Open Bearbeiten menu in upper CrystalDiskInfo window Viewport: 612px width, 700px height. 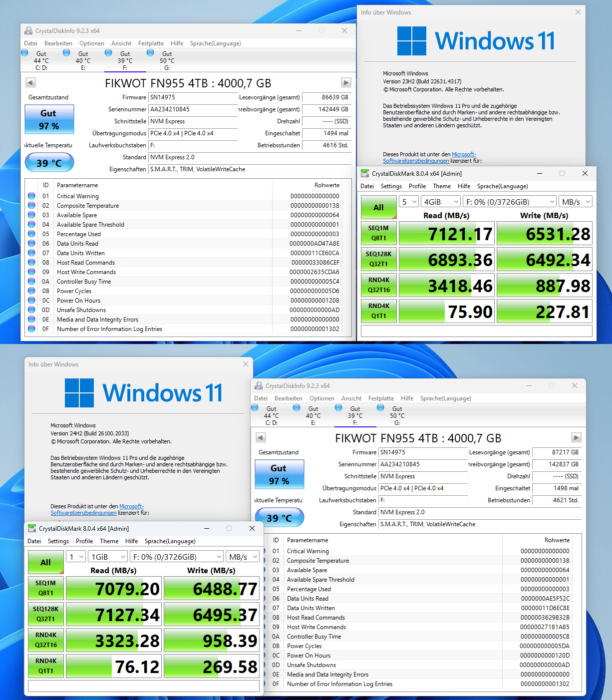pos(58,43)
